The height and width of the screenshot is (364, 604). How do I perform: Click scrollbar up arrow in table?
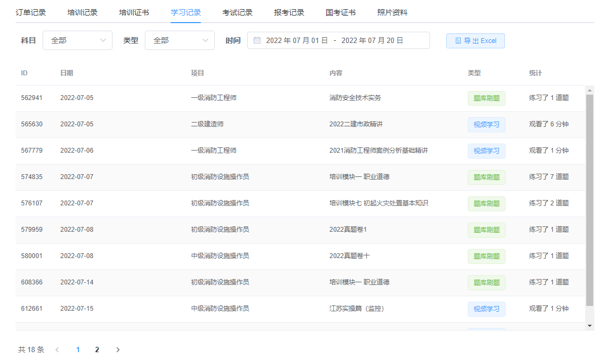[x=589, y=90]
